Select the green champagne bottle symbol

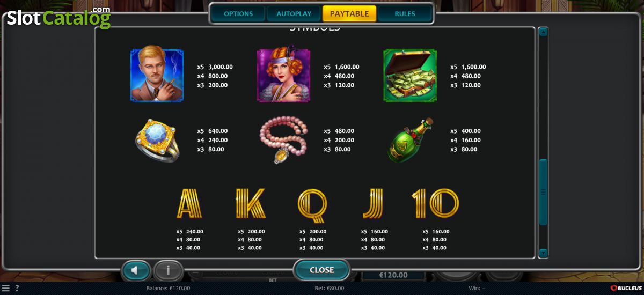(x=410, y=141)
